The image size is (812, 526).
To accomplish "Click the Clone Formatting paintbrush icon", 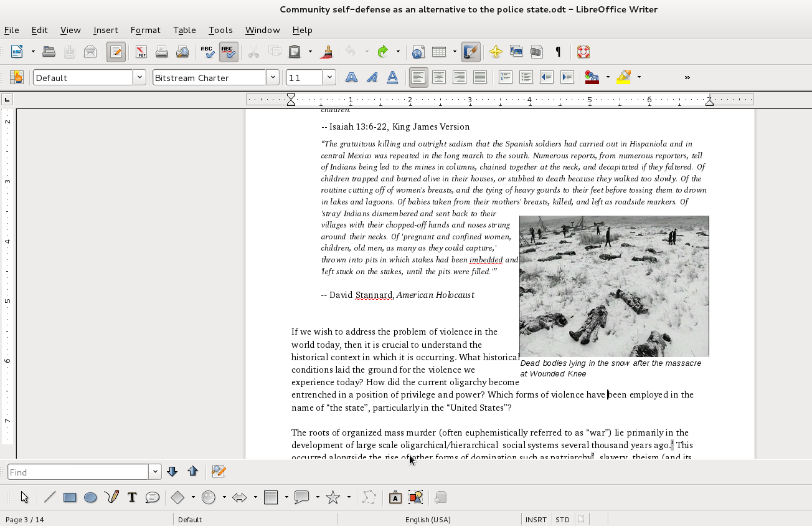I will point(326,52).
